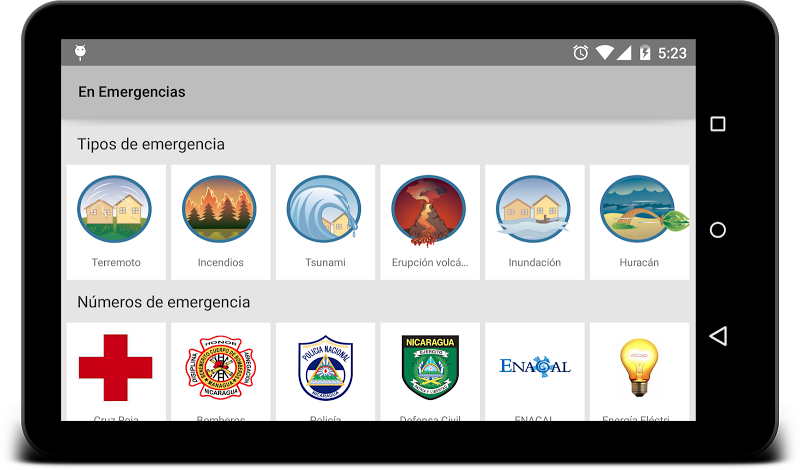Screen dimensions: 800x470
Task: Tap the Nicaragua Defensa Civil emblem
Action: coord(430,367)
